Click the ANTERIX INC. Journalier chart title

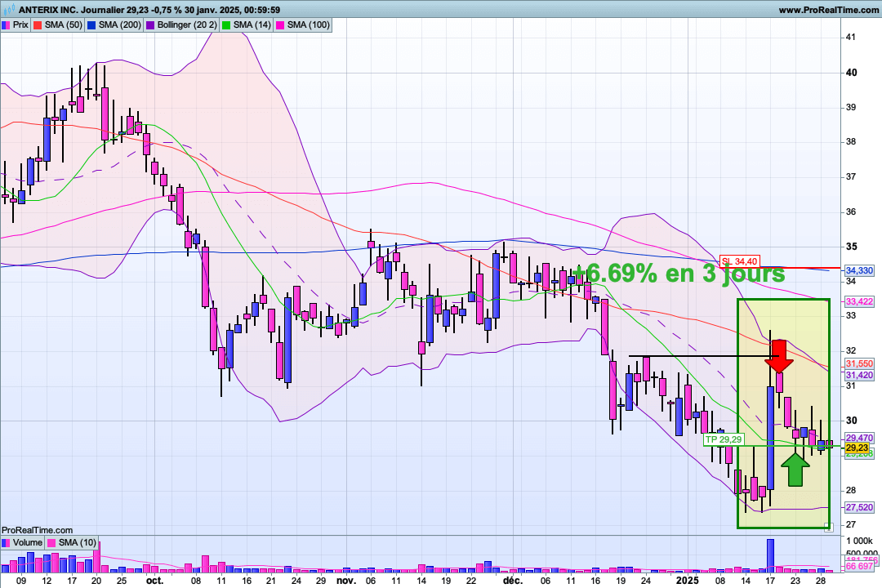[149, 10]
